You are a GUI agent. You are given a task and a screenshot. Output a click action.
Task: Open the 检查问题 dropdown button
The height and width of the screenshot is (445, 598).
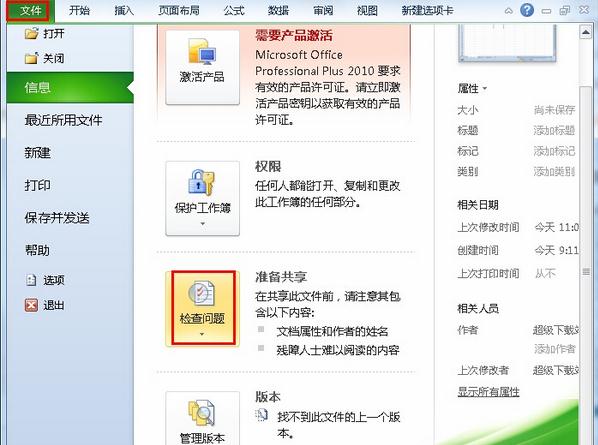pos(203,308)
